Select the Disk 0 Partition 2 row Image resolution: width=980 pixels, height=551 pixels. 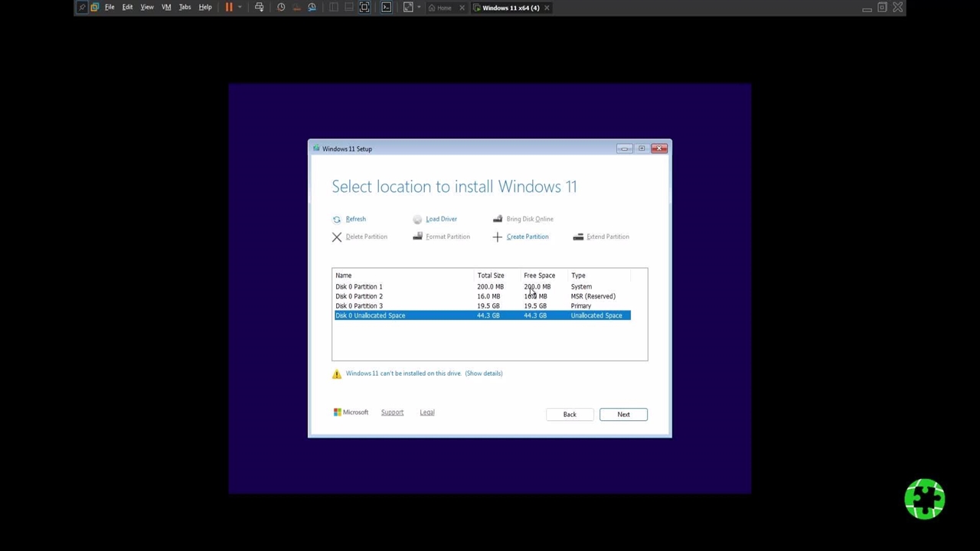(482, 296)
